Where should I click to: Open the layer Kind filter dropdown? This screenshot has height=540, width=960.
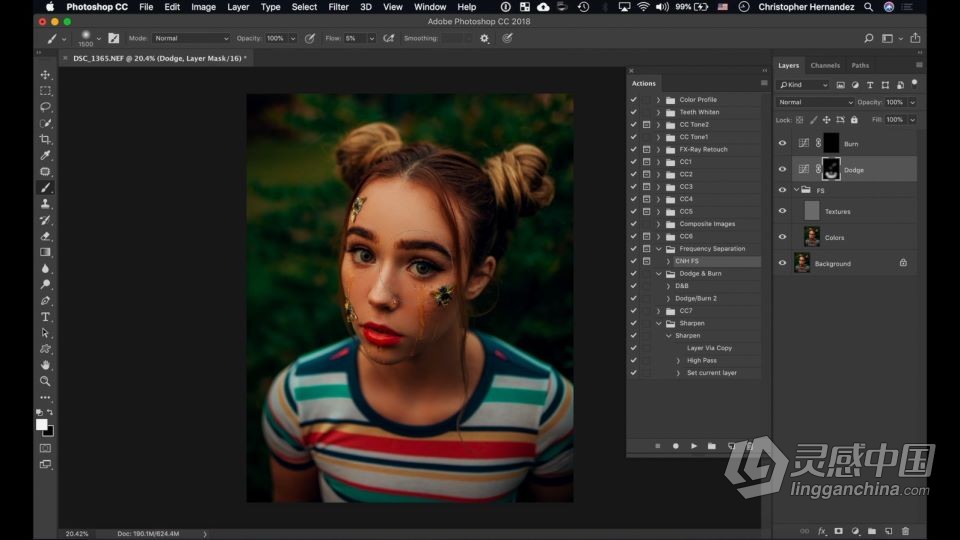tap(803, 84)
